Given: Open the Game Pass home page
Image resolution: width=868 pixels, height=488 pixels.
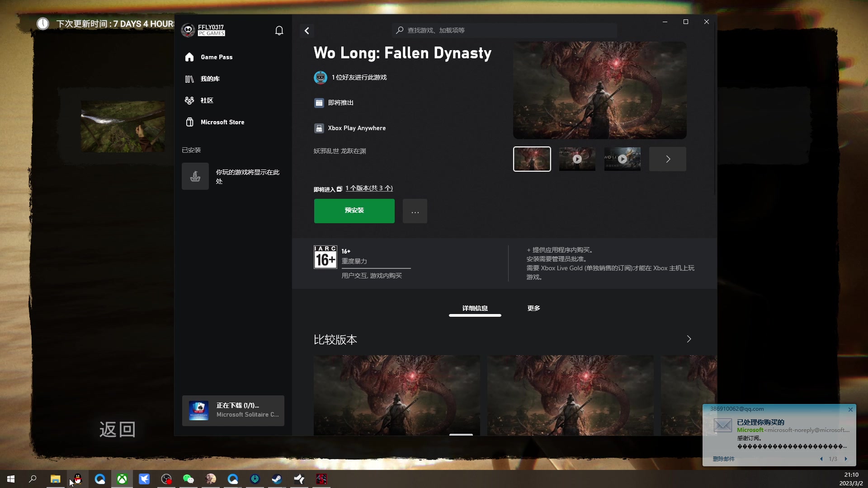Looking at the screenshot, I should tap(208, 57).
